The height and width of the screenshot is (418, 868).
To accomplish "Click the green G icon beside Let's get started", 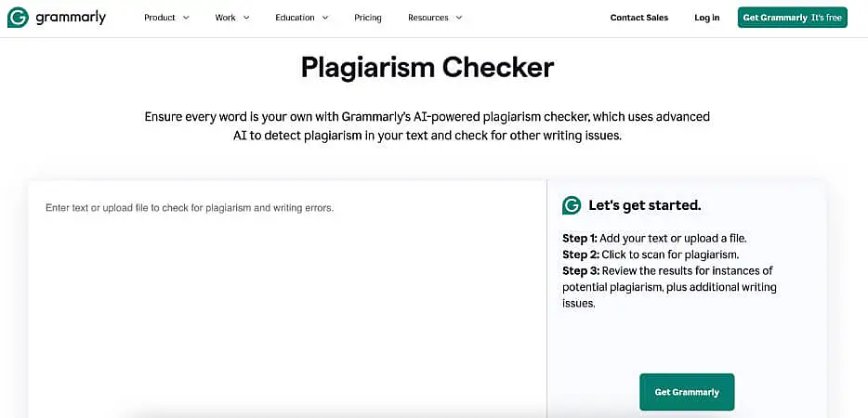I will click(572, 205).
